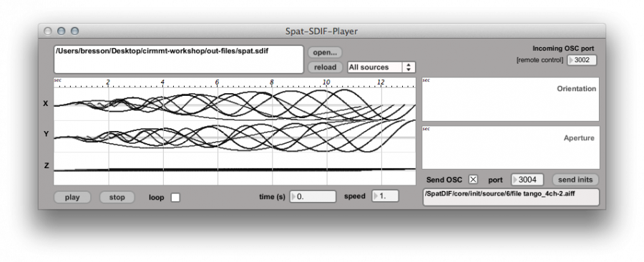Toggle the Send OSC checkbox
644x262 pixels.
pos(474,180)
